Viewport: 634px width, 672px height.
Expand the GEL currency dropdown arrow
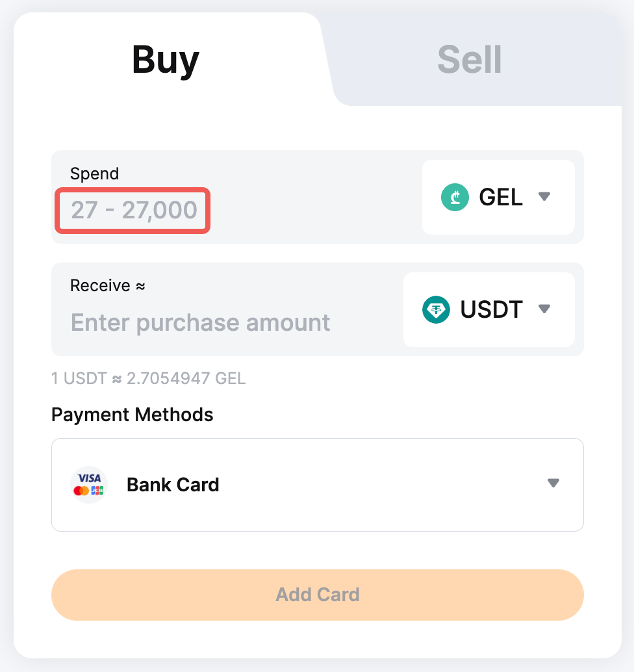pos(544,197)
